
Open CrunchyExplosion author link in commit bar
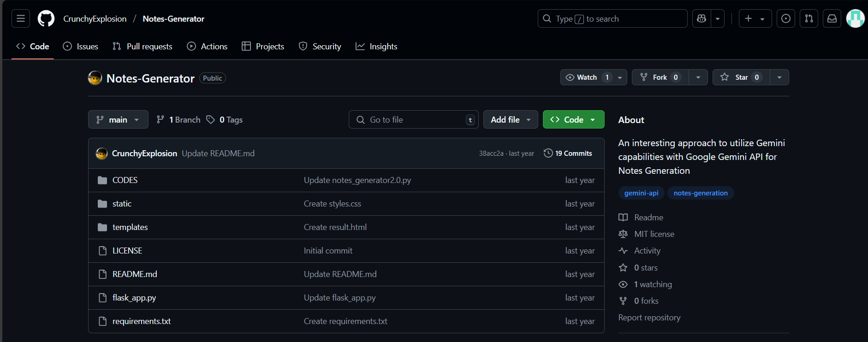tap(144, 153)
